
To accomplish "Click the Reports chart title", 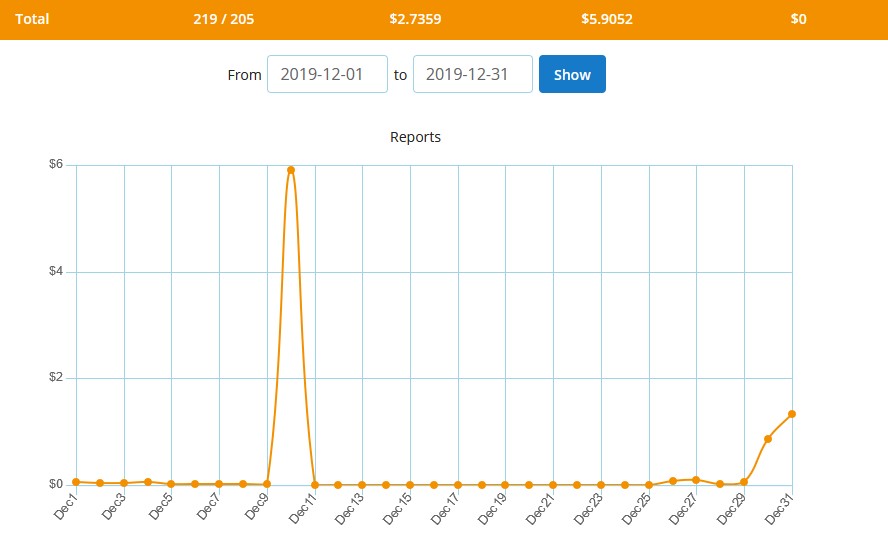I will [415, 137].
